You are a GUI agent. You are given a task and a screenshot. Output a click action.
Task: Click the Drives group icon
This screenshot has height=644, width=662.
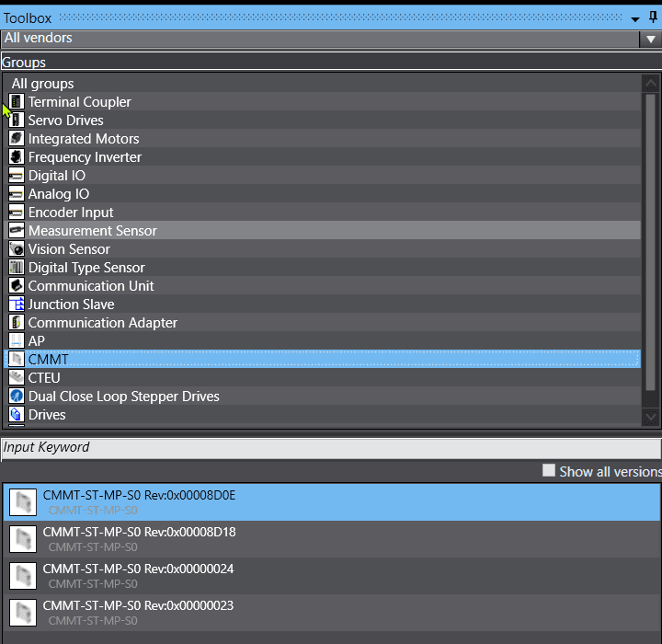17,414
